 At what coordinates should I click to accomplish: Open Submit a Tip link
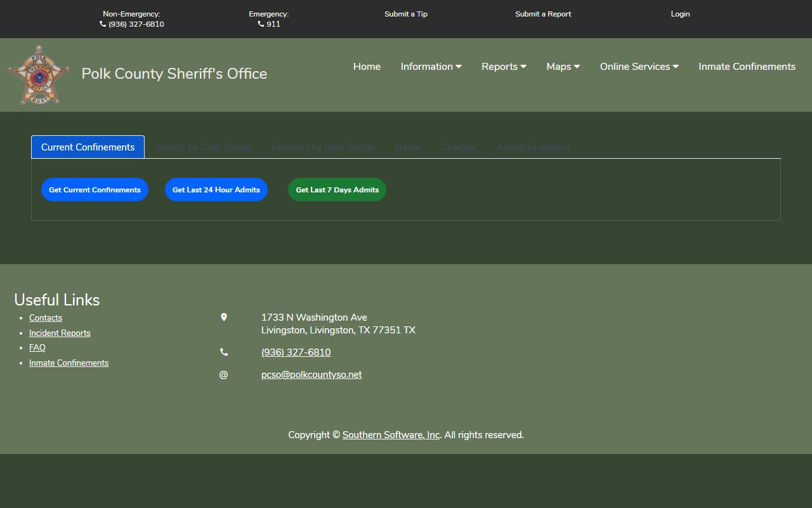pos(406,14)
